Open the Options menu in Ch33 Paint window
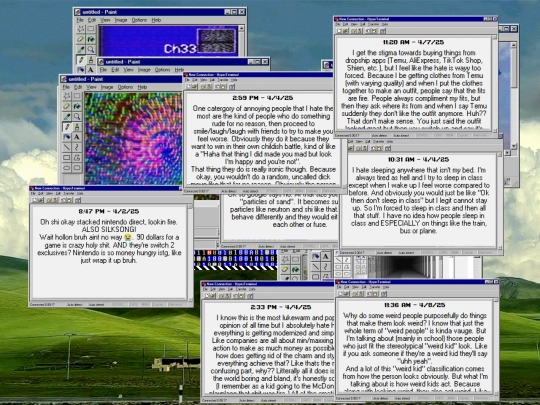Image resolution: width=540 pixels, height=405 pixels. tap(139, 20)
